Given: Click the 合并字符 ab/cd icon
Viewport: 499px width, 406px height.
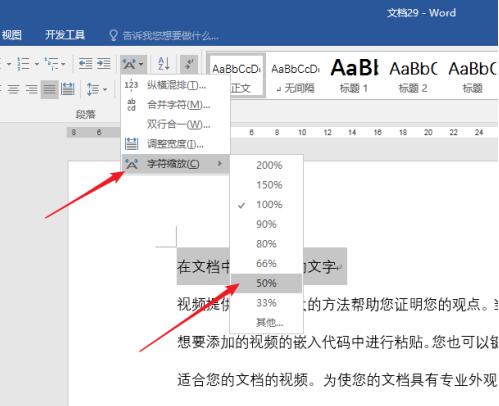Looking at the screenshot, I should tap(131, 105).
